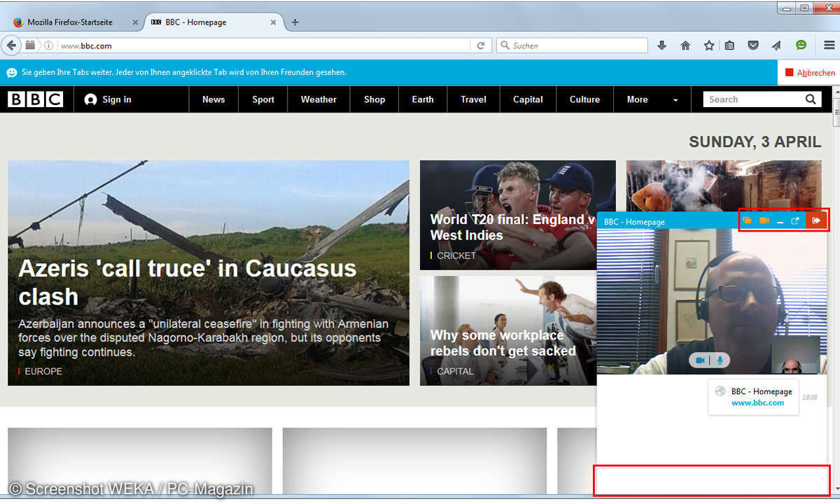The height and width of the screenshot is (504, 840).
Task: Click the Suchen search field
Action: coord(573,45)
